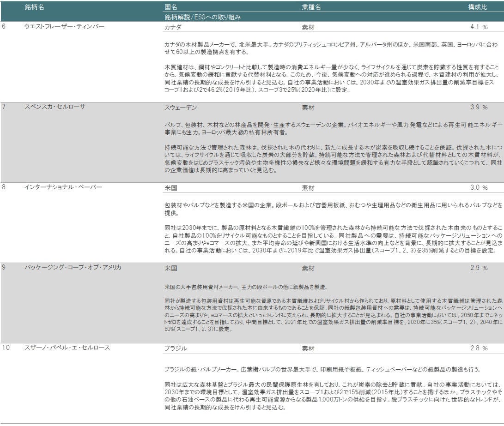The width and height of the screenshot is (504, 426).
Task: Click 米国 in the インターナショナル・ペーパー row
Action: click(171, 188)
